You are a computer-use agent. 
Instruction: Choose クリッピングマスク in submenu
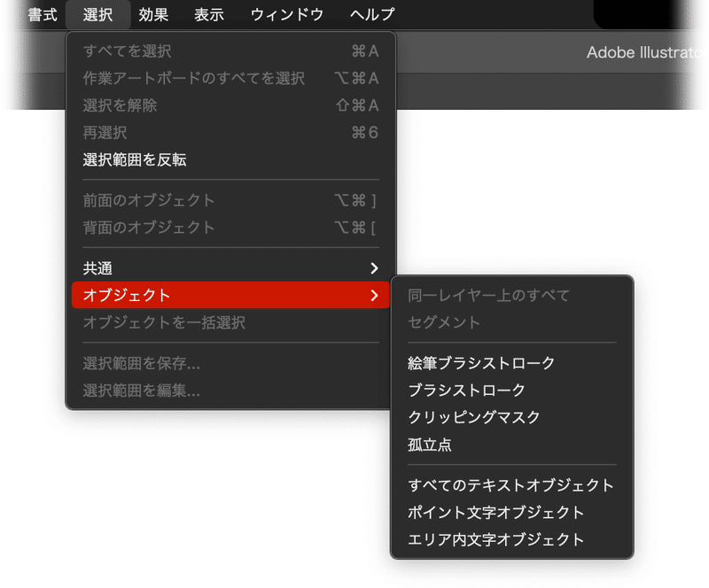(512, 417)
